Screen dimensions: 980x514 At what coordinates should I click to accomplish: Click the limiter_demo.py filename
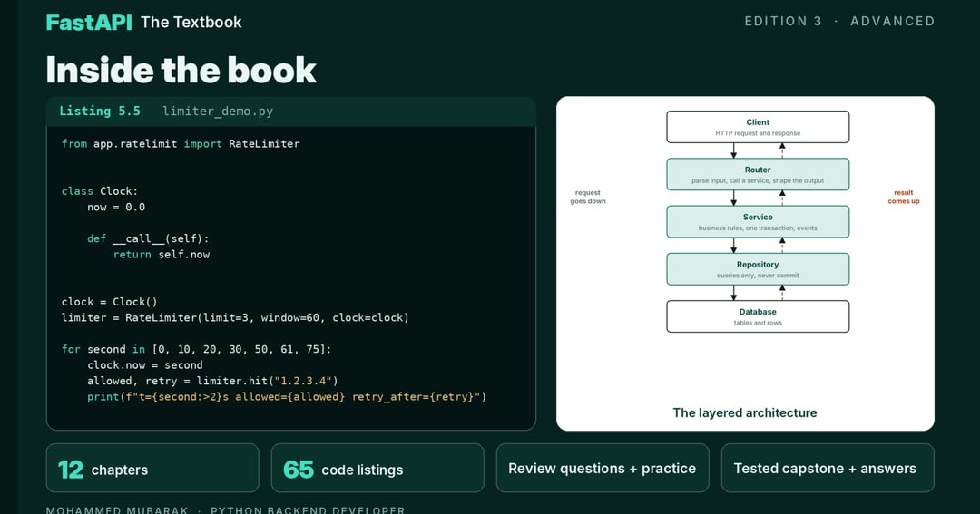tap(218, 112)
